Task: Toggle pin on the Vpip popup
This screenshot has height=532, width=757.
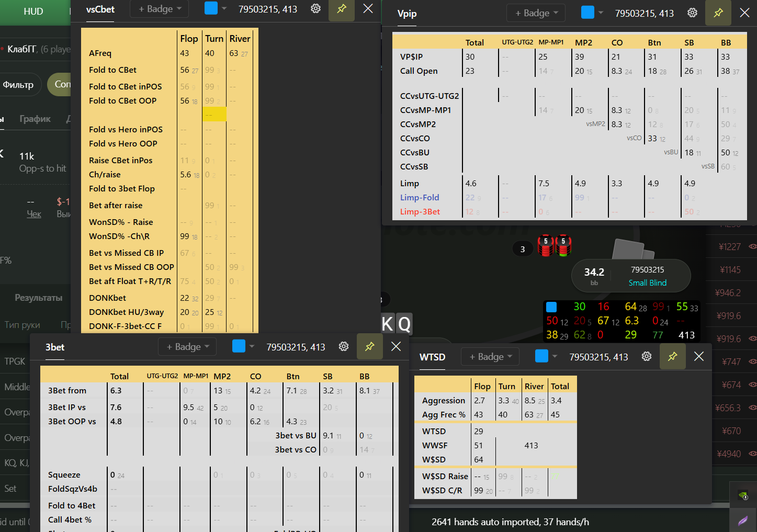Action: coord(718,13)
